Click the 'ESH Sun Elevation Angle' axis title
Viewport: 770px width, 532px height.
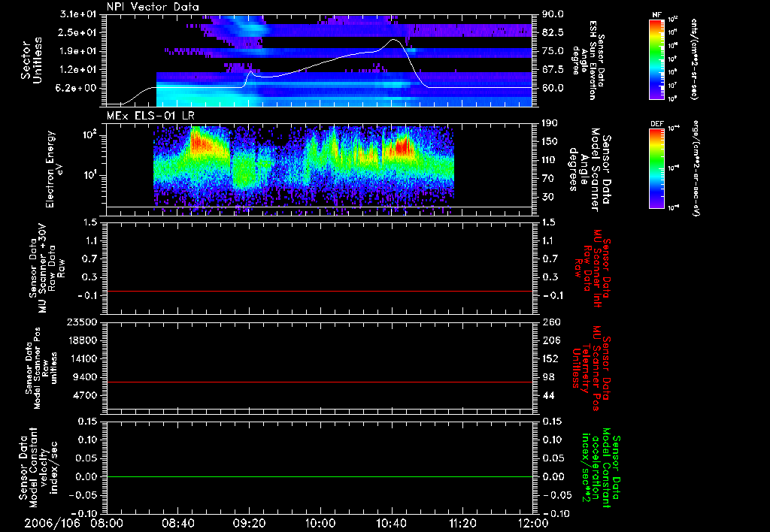click(x=587, y=60)
